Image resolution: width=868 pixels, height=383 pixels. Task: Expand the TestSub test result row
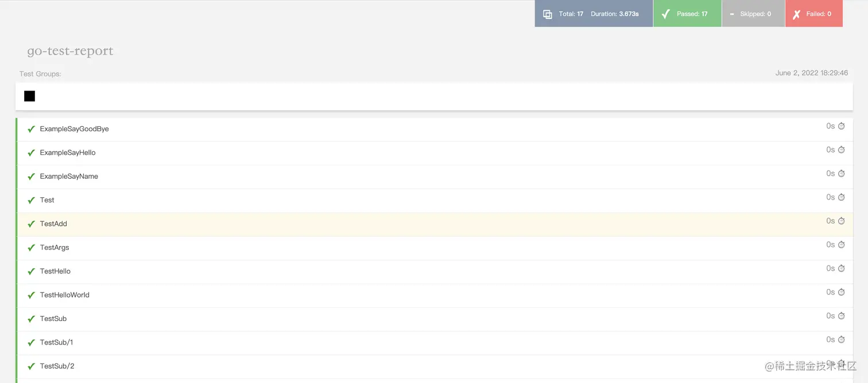[435, 319]
